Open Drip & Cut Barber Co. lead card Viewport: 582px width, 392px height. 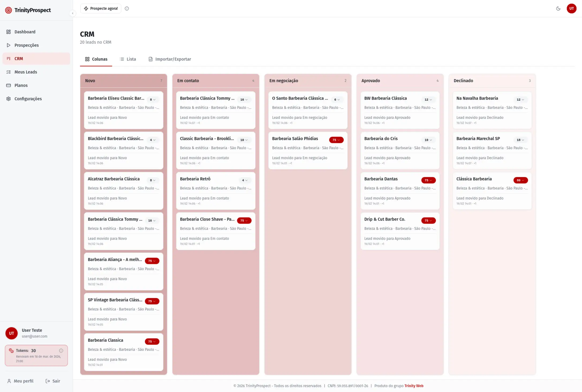(384, 219)
